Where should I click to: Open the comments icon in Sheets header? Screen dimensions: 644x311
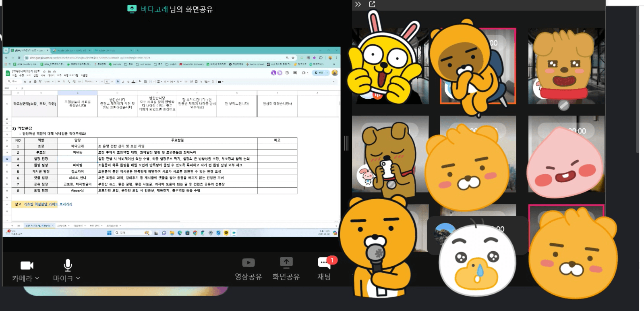coord(295,73)
